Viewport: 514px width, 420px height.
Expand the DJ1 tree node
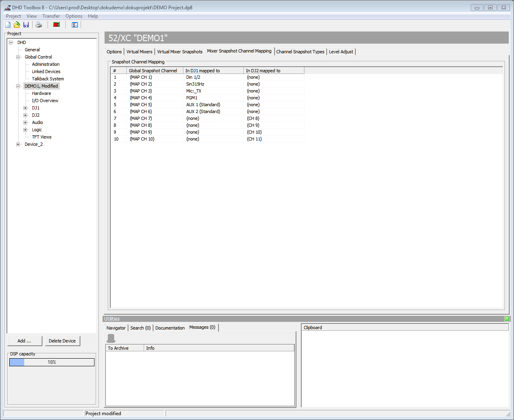25,108
